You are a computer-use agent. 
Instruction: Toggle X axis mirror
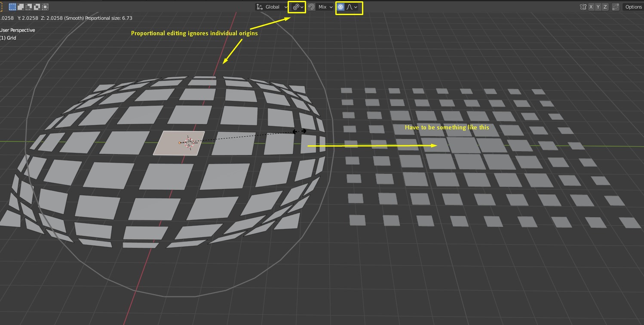(x=591, y=7)
